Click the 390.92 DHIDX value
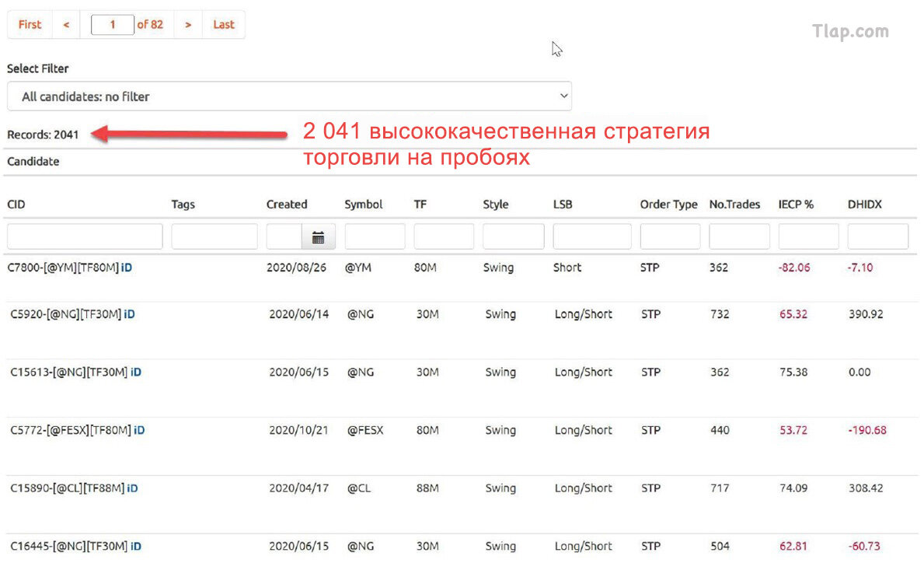 click(x=866, y=314)
